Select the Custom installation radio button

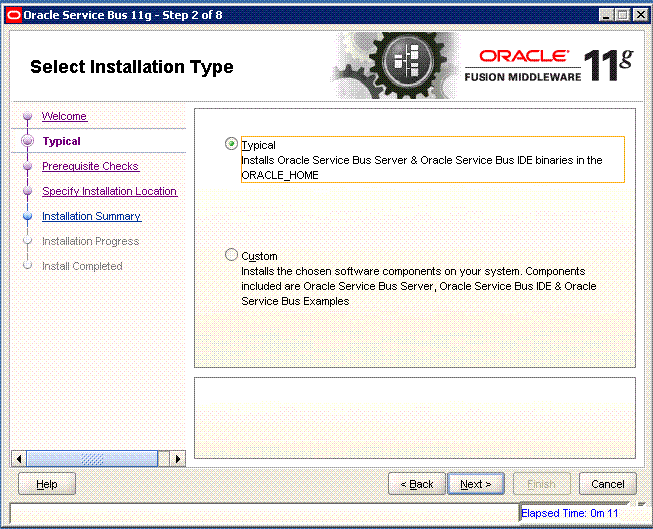(231, 255)
